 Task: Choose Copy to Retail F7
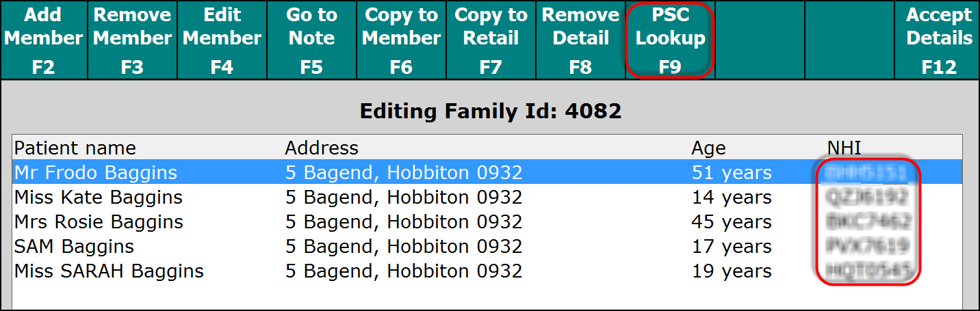[x=491, y=40]
